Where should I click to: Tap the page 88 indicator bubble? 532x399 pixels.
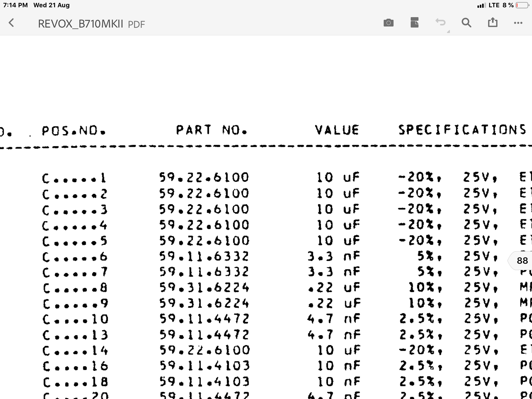[x=522, y=260]
